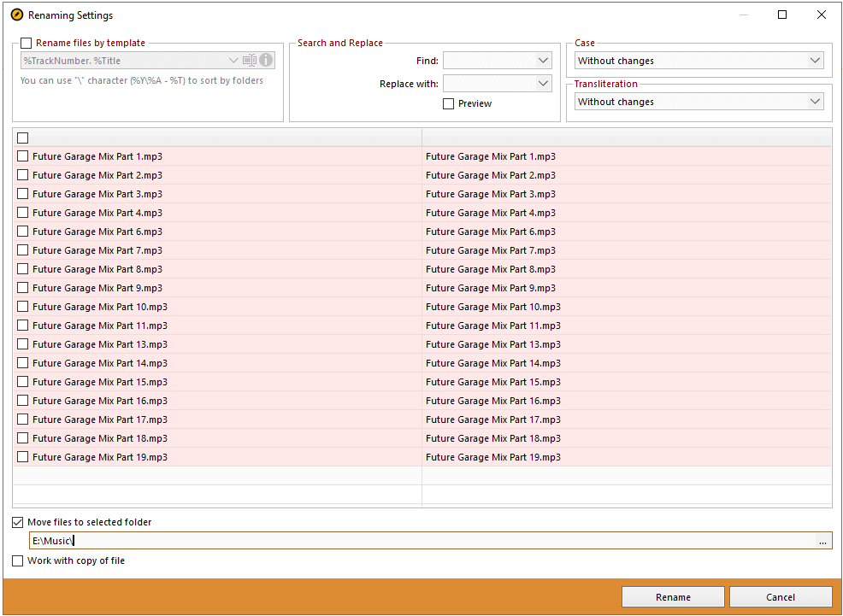843x616 pixels.
Task: Check Future Garage Mix Part 1.mp3
Action: click(21, 155)
